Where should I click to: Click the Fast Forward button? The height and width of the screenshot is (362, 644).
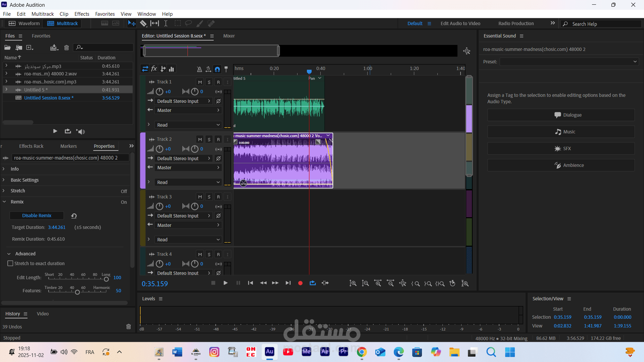275,283
